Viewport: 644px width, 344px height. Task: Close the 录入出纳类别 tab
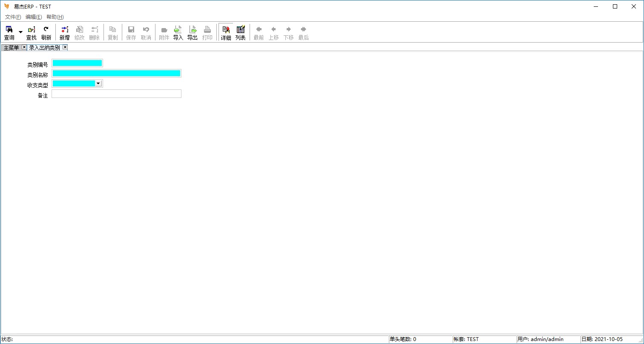tap(65, 47)
